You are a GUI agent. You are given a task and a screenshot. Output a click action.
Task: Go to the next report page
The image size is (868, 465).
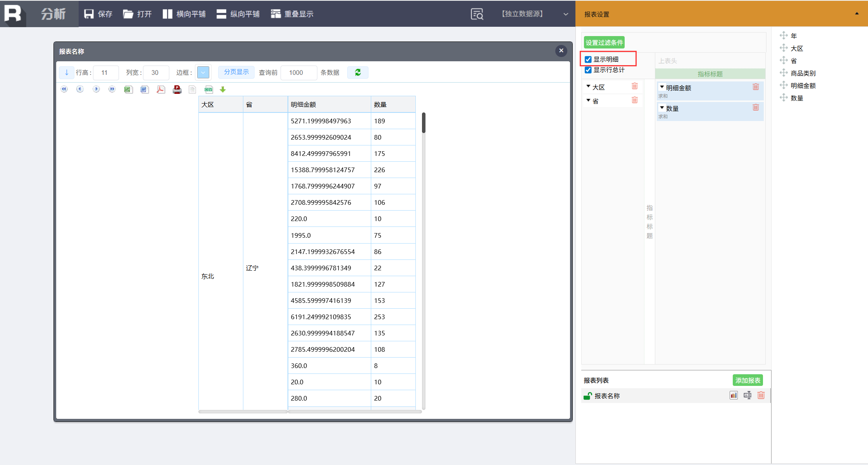tap(96, 90)
